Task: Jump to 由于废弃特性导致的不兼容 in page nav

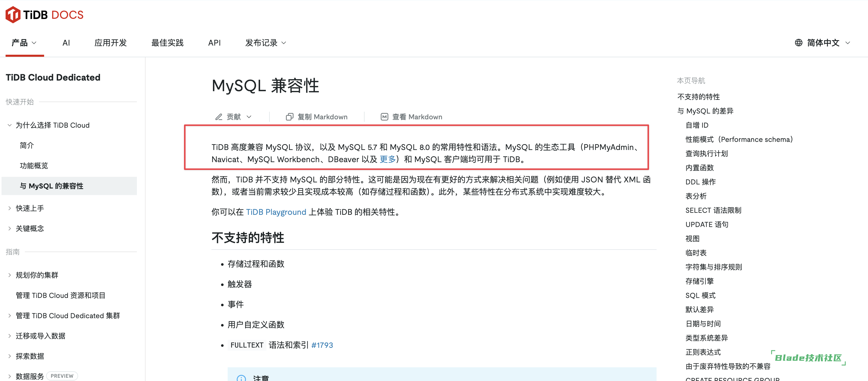Action: pos(728,367)
